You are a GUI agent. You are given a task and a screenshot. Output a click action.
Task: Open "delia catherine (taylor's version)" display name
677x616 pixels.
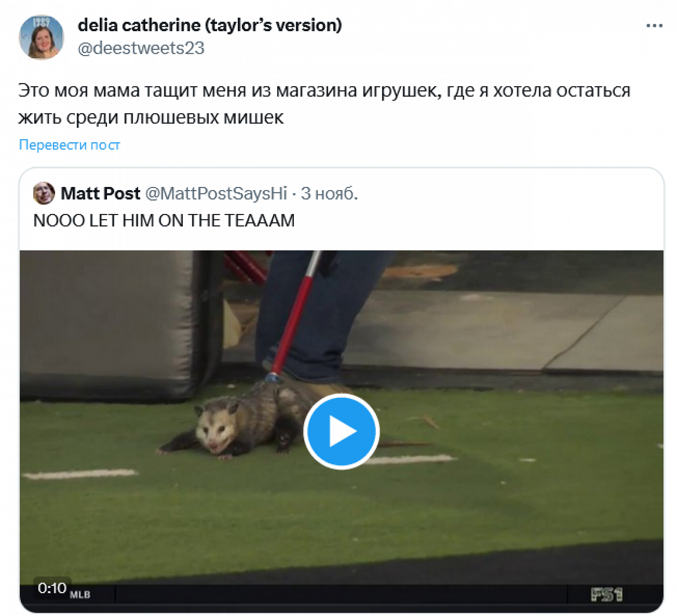pyautogui.click(x=210, y=25)
